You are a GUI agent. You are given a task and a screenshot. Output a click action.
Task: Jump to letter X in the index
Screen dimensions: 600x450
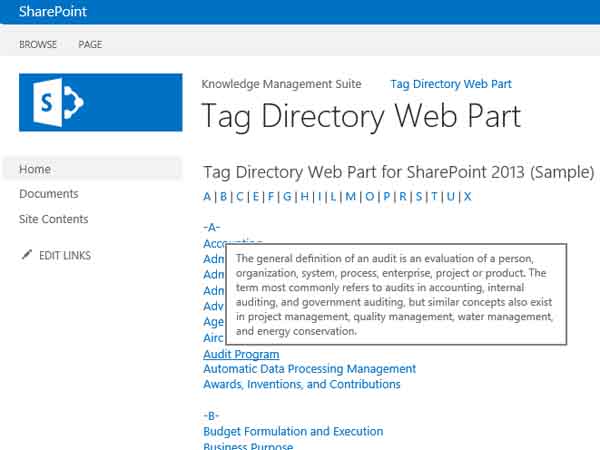(468, 196)
